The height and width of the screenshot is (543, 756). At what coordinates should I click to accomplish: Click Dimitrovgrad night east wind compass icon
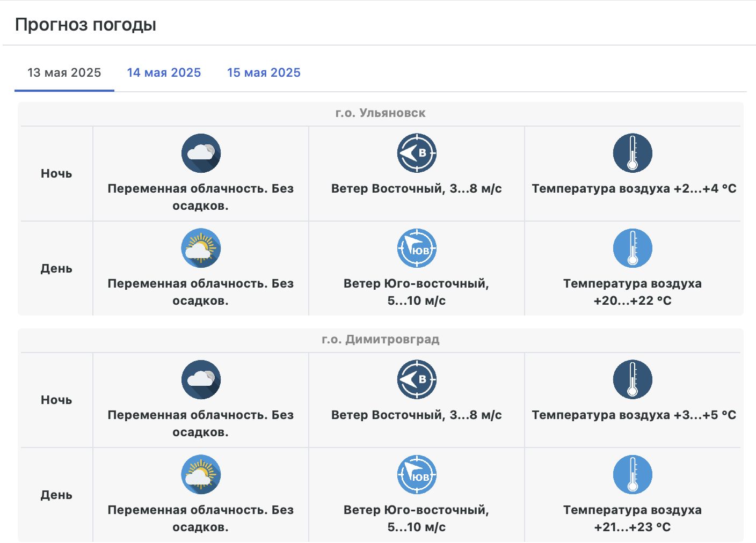click(417, 379)
